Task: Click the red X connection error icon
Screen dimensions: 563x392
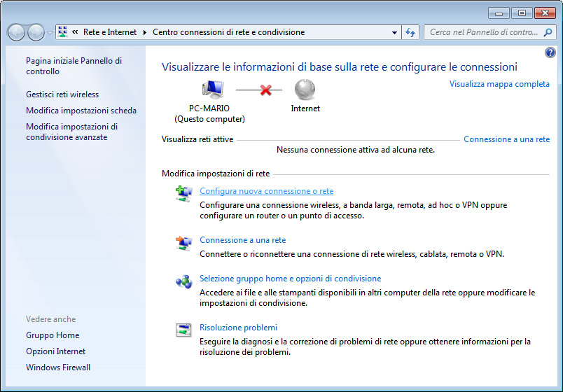Action: 265,90
